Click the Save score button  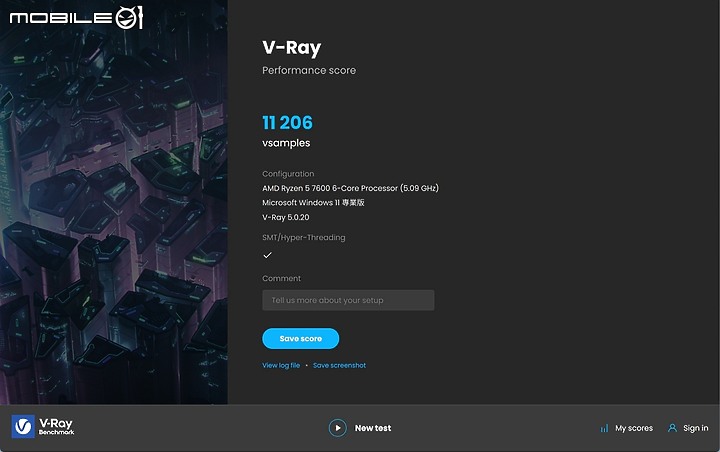300,338
